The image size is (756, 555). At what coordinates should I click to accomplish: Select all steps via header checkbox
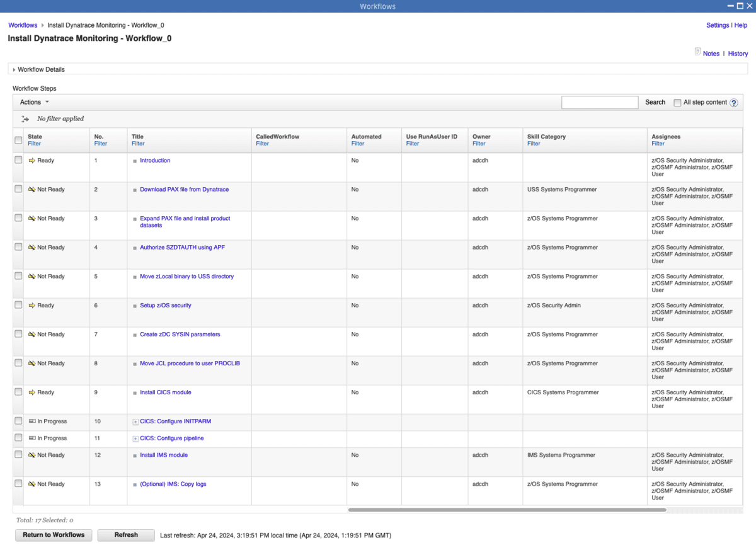pyautogui.click(x=18, y=140)
